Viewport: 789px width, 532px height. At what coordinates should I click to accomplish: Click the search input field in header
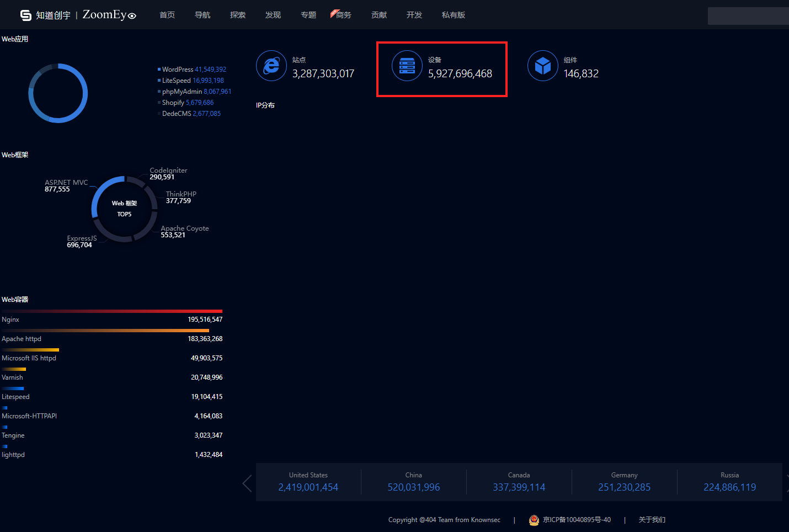coord(748,16)
